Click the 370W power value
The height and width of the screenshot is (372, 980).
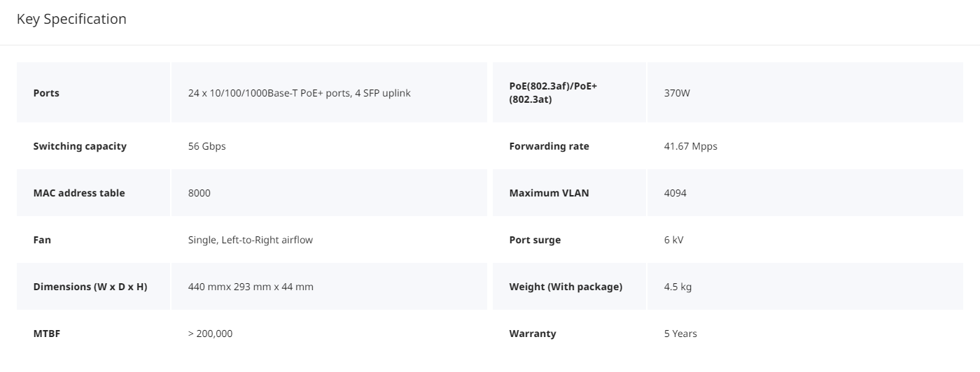677,93
